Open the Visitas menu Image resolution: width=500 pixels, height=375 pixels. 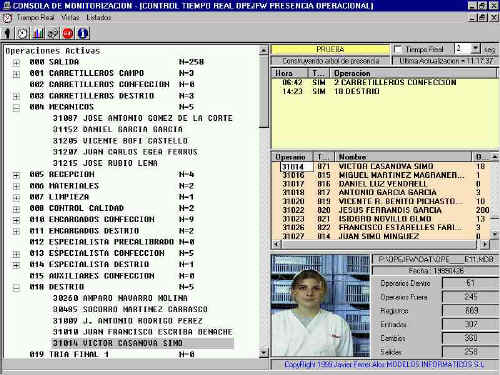click(70, 17)
